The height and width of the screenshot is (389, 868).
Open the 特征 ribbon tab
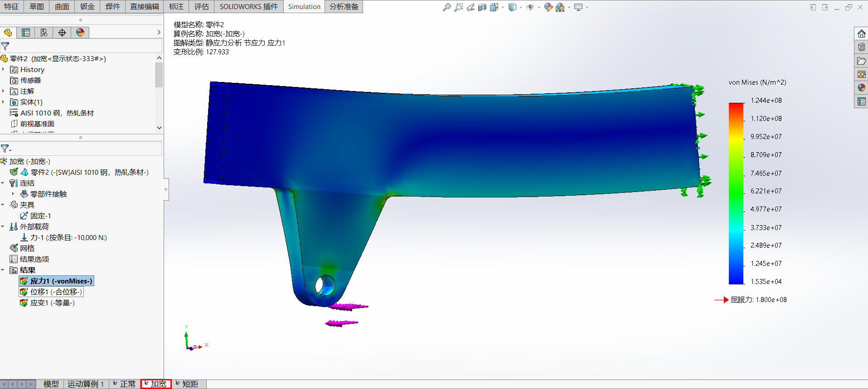tap(12, 6)
